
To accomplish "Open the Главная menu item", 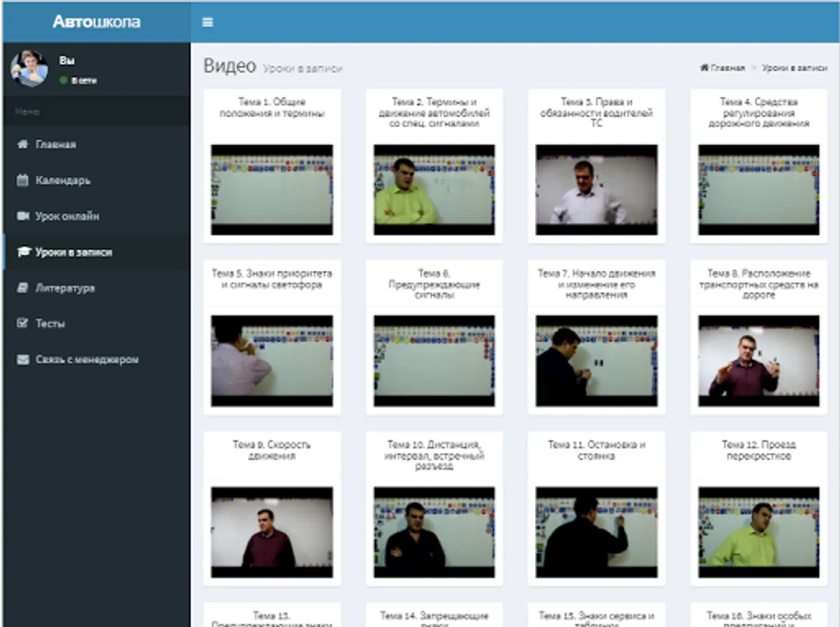I will tap(95, 144).
